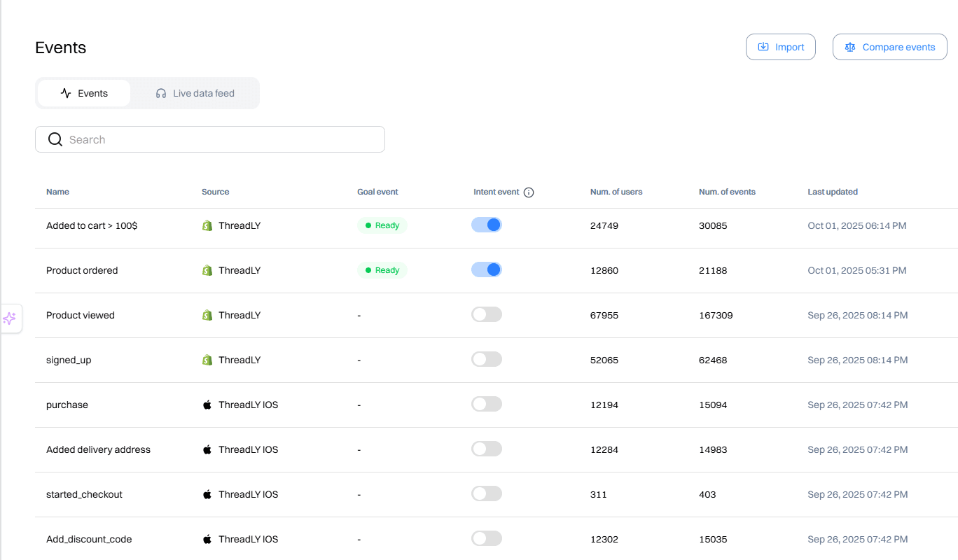Click the headphones icon on Live data feed tab
The height and width of the screenshot is (560, 958).
(160, 92)
